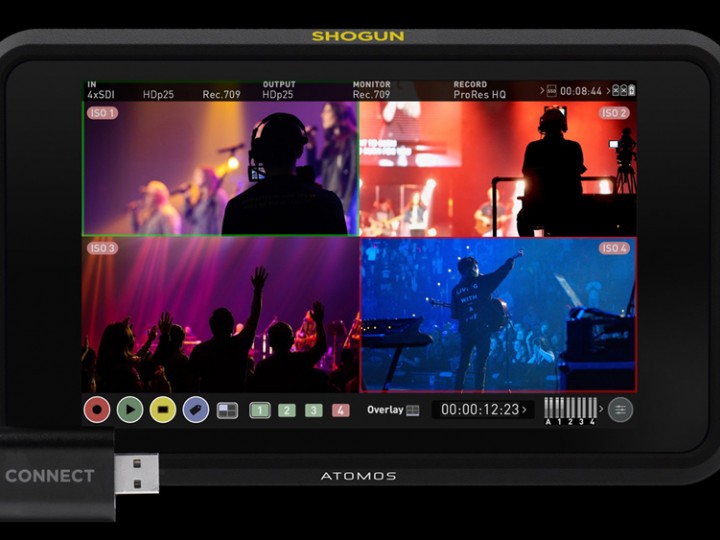Image resolution: width=720 pixels, height=540 pixels.
Task: Tap the input HDp25 format
Action: click(x=158, y=95)
